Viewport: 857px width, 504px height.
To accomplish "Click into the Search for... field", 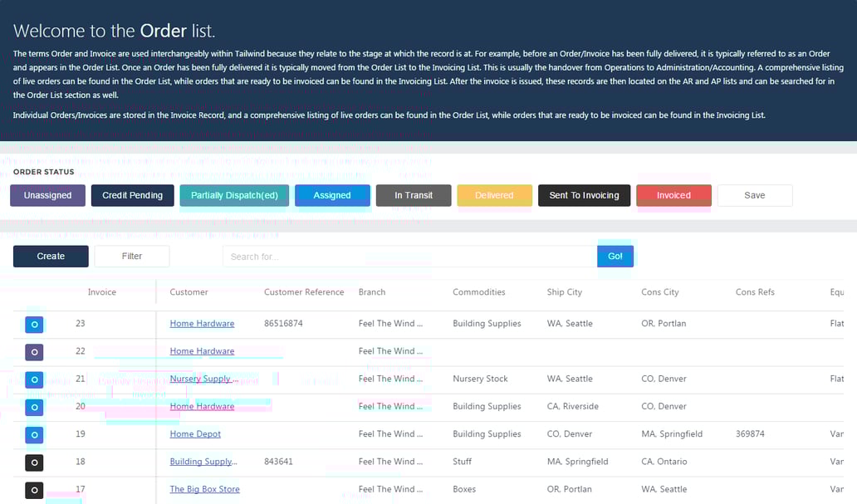I will point(409,257).
